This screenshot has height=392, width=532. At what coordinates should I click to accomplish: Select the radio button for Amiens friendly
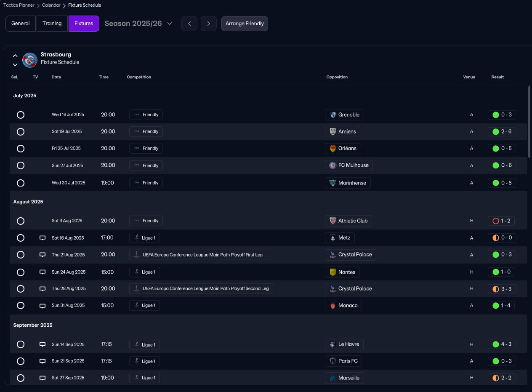tap(21, 132)
